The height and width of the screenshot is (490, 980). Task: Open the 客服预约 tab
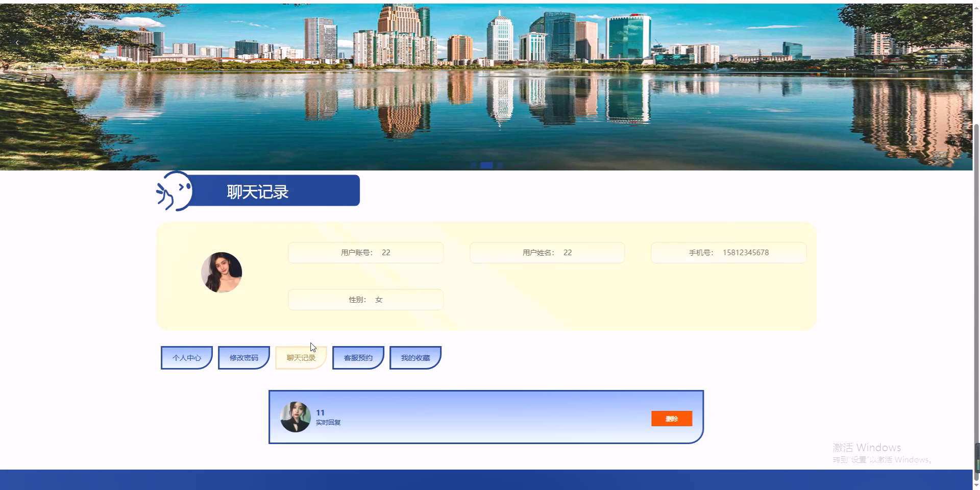358,358
